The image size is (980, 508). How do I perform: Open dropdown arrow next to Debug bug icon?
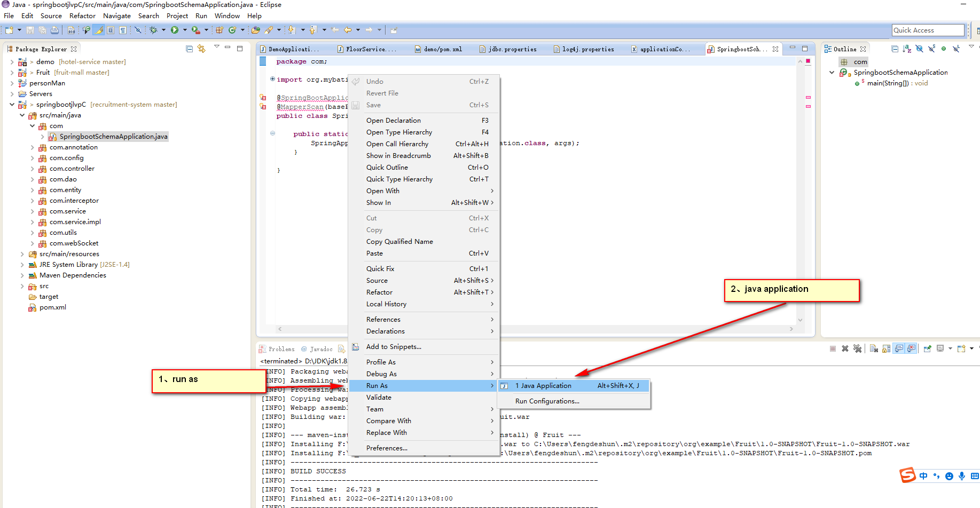pos(163,30)
